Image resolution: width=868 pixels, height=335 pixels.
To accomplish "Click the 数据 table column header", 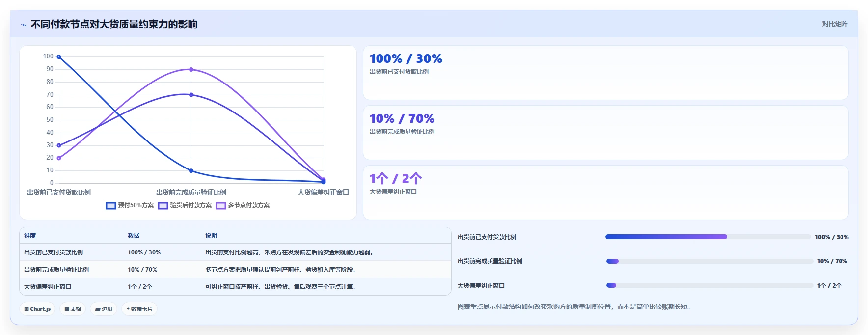I will point(134,236).
